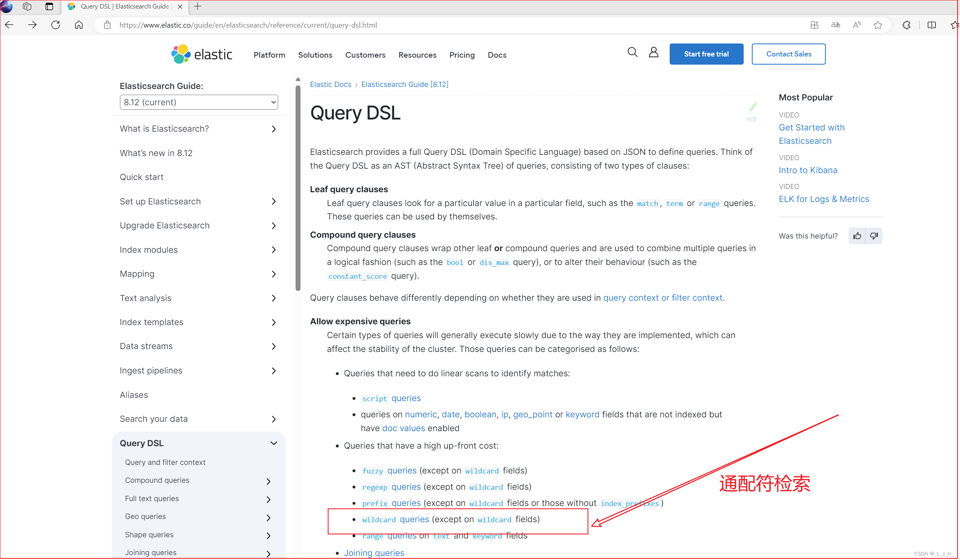Screen dimensions: 960x560
Task: Start the read aloud icon
Action: point(857,25)
